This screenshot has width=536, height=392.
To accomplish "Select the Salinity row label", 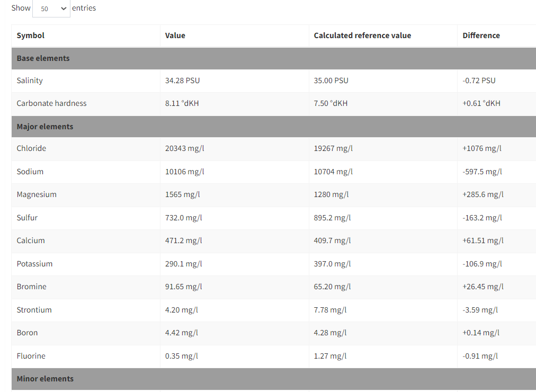I will [x=30, y=81].
